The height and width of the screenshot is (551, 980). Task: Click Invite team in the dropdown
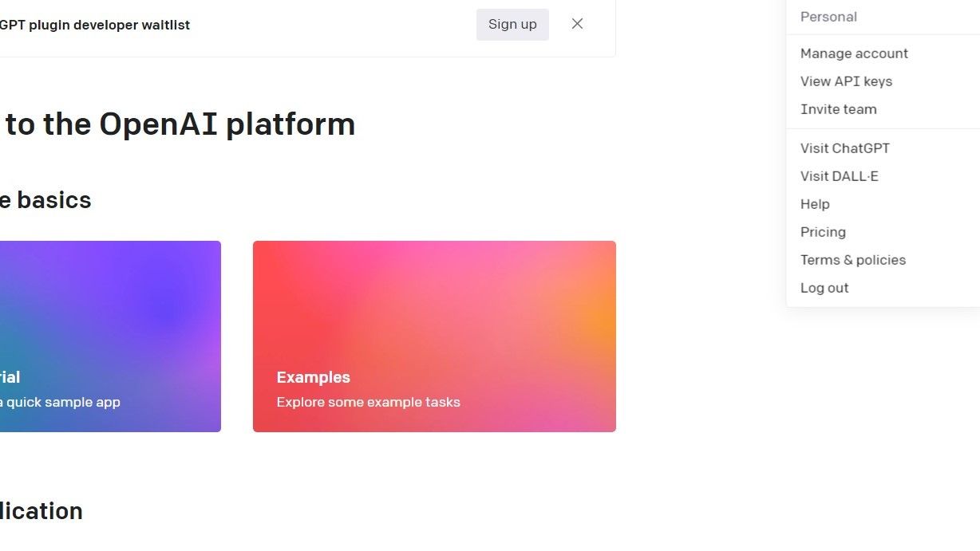[x=839, y=108]
